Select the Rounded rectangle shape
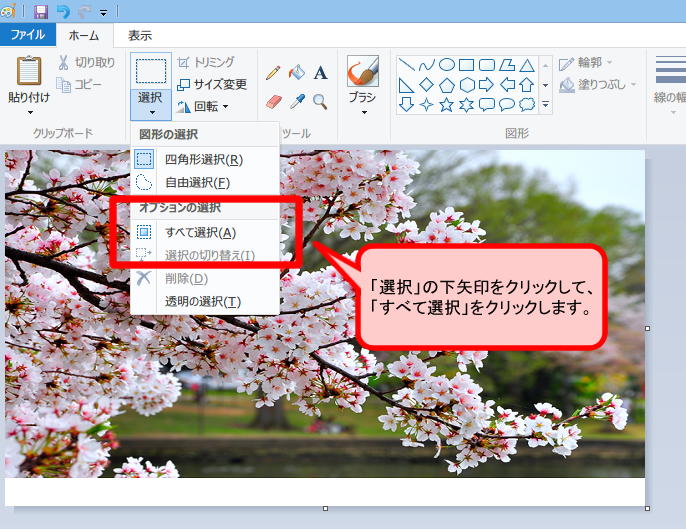This screenshot has width=686, height=529. coord(486,65)
